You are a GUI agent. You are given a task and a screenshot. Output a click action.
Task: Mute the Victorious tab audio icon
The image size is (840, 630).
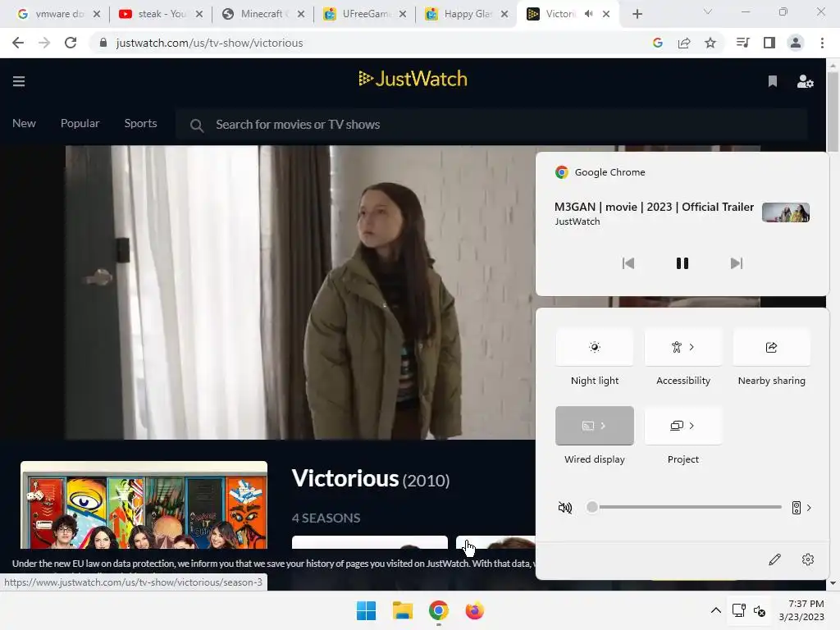(x=588, y=14)
